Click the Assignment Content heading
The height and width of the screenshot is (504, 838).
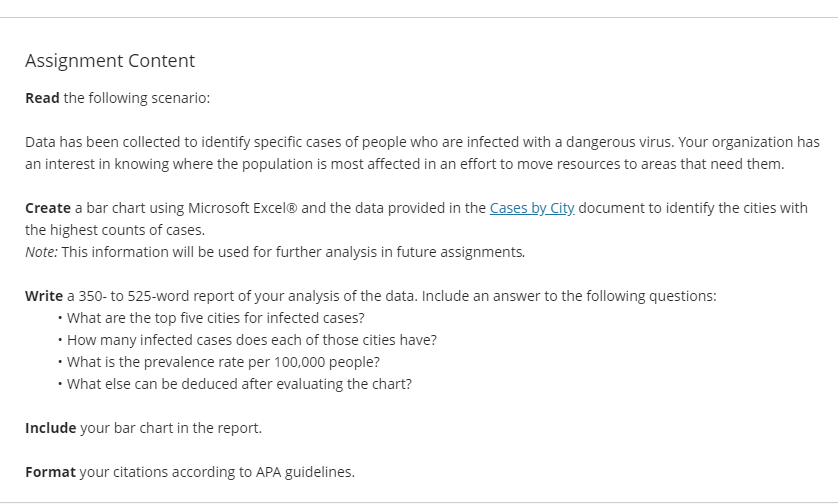click(110, 60)
